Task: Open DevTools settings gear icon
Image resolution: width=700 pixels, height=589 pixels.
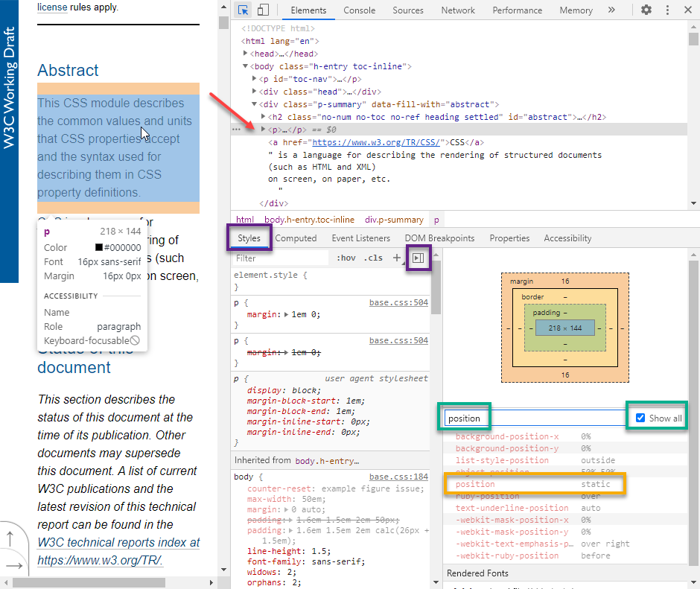Action: click(x=646, y=10)
